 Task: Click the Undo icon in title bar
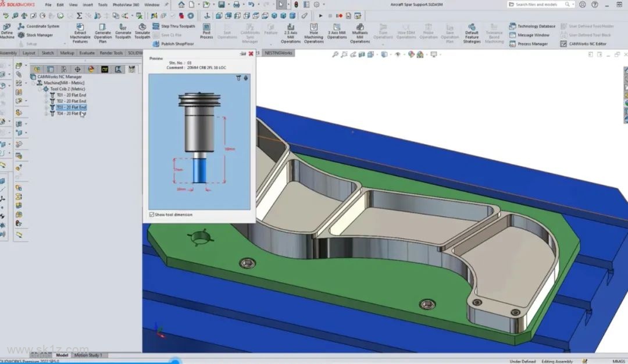click(x=251, y=5)
